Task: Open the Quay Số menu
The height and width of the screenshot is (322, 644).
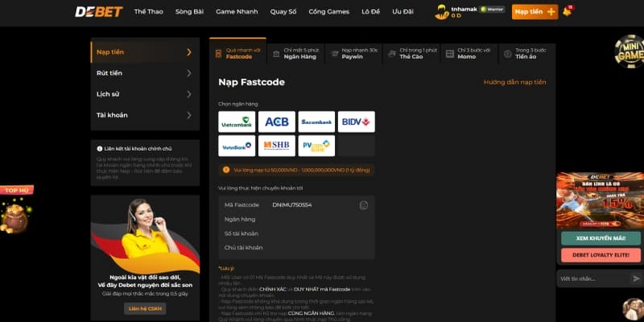Action: [x=283, y=11]
